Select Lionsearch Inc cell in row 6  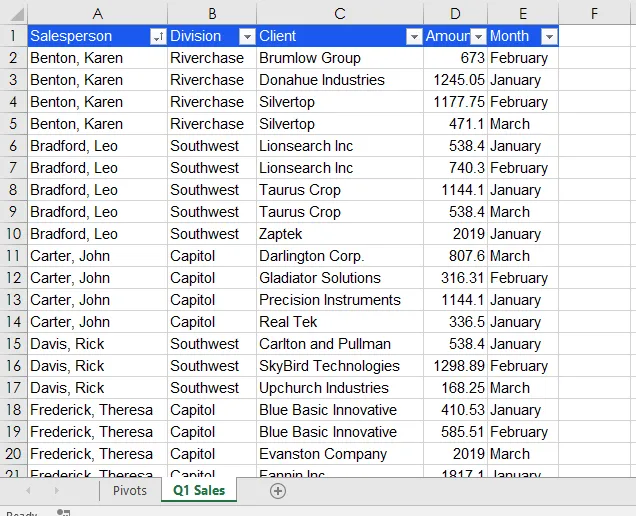[x=340, y=146]
